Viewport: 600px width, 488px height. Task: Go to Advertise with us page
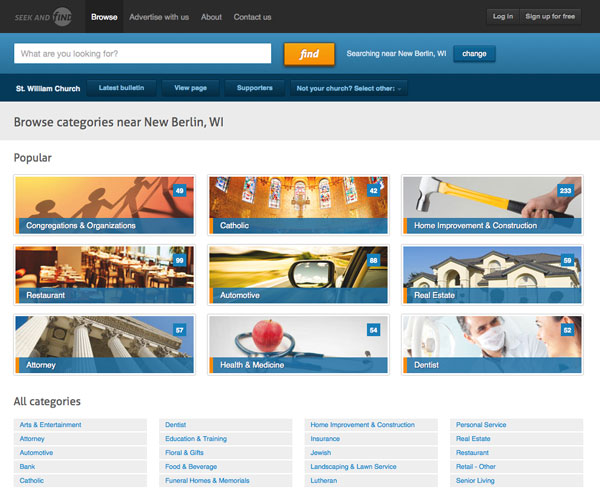tap(159, 17)
